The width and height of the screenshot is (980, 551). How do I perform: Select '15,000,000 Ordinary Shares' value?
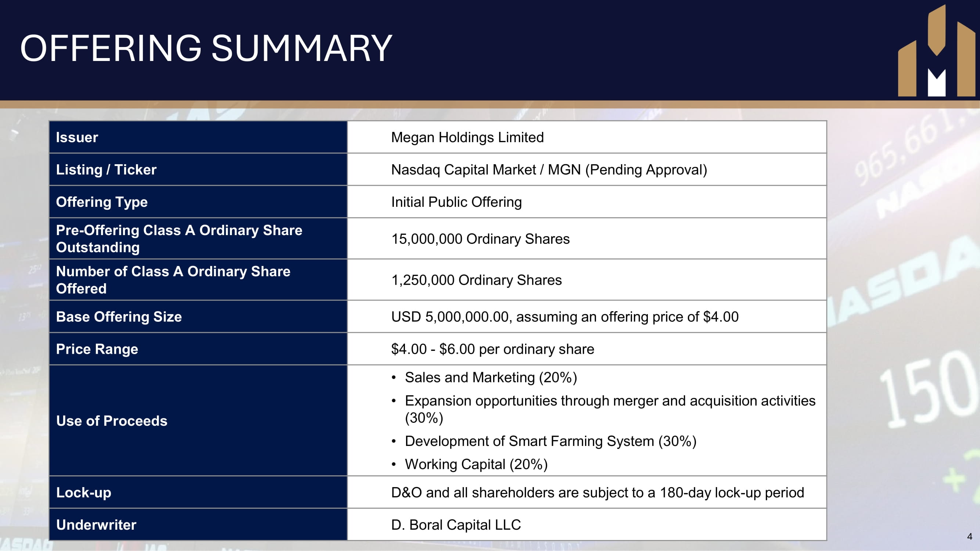tap(480, 239)
